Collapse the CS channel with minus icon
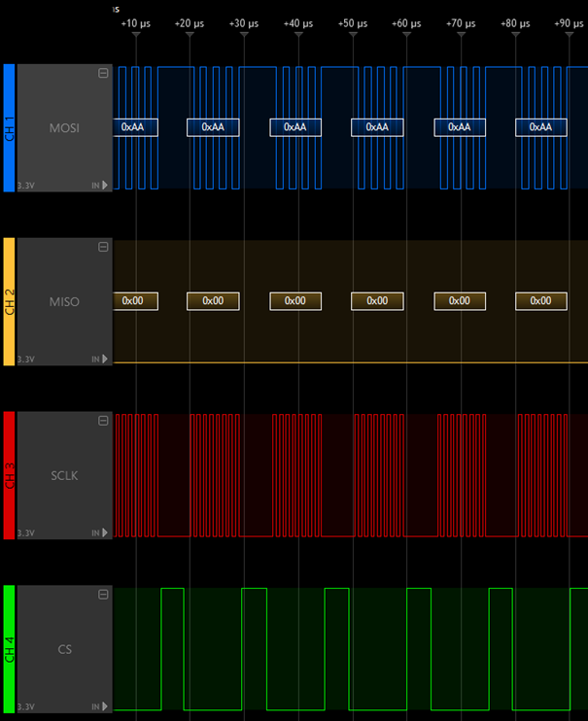The height and width of the screenshot is (721, 588). click(x=103, y=595)
